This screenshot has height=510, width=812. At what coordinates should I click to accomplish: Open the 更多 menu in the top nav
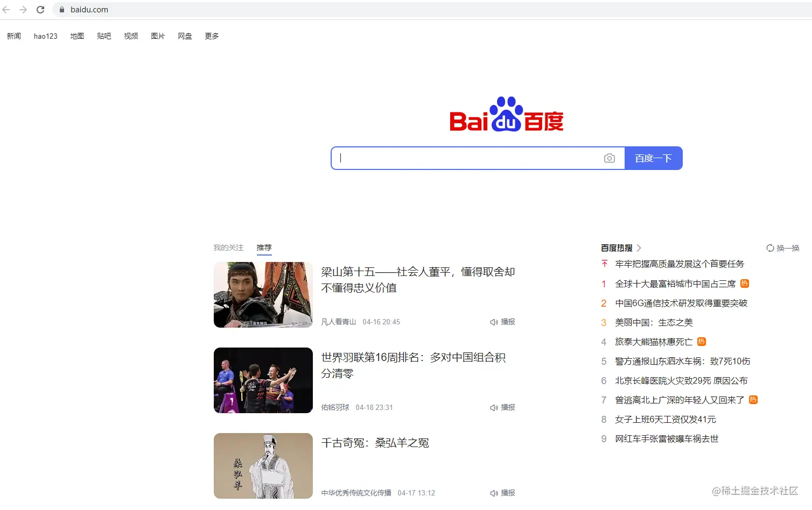point(212,36)
